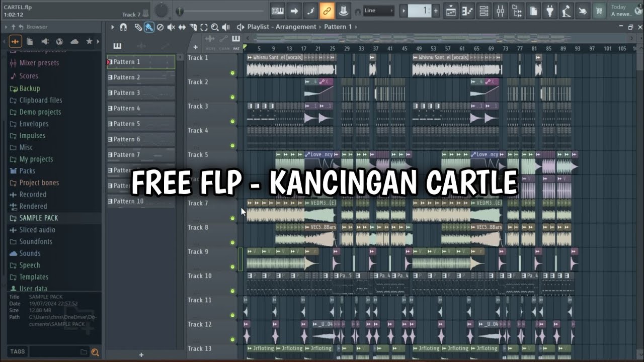Open the touch controller hand icon
This screenshot has height=362, width=644.
(582, 10)
